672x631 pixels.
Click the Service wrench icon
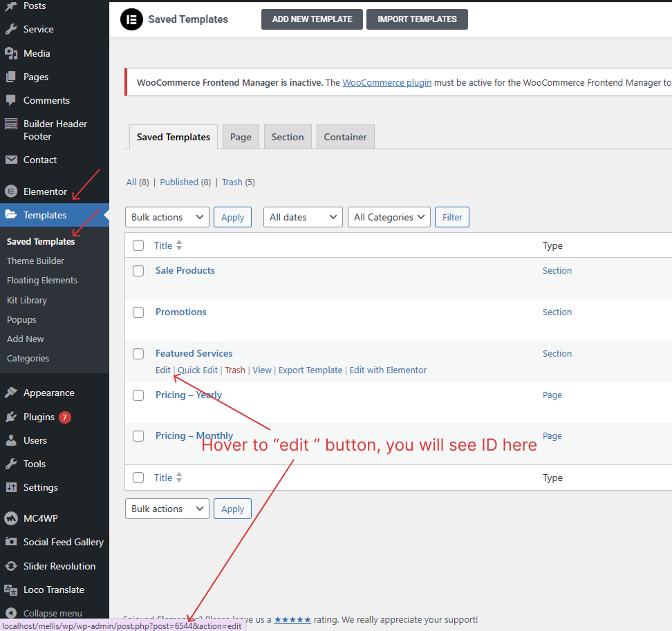click(x=11, y=29)
